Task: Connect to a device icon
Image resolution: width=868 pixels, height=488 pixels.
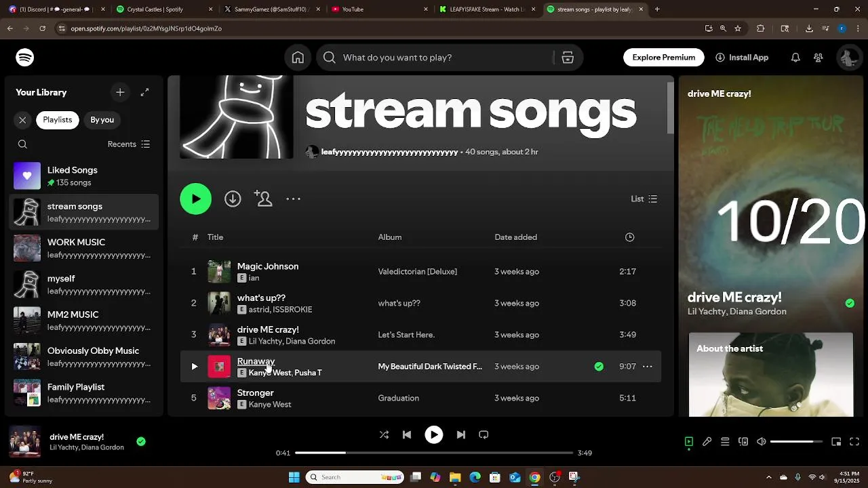Action: tap(743, 442)
